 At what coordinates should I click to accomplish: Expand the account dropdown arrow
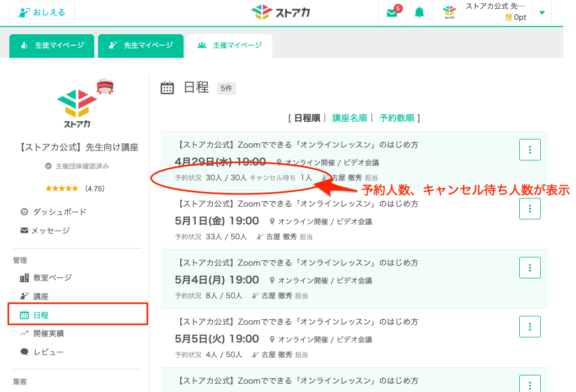coord(542,13)
